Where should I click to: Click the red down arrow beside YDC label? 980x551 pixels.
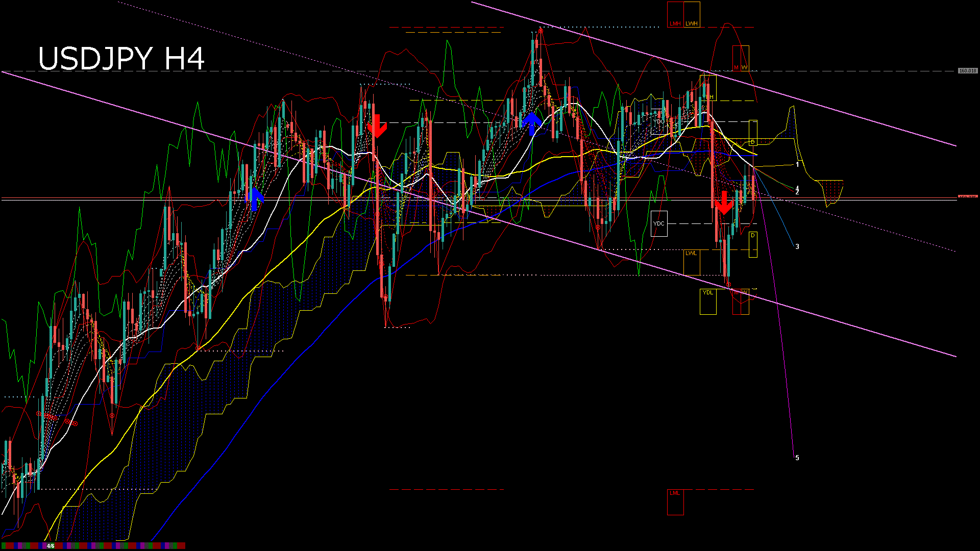724,204
